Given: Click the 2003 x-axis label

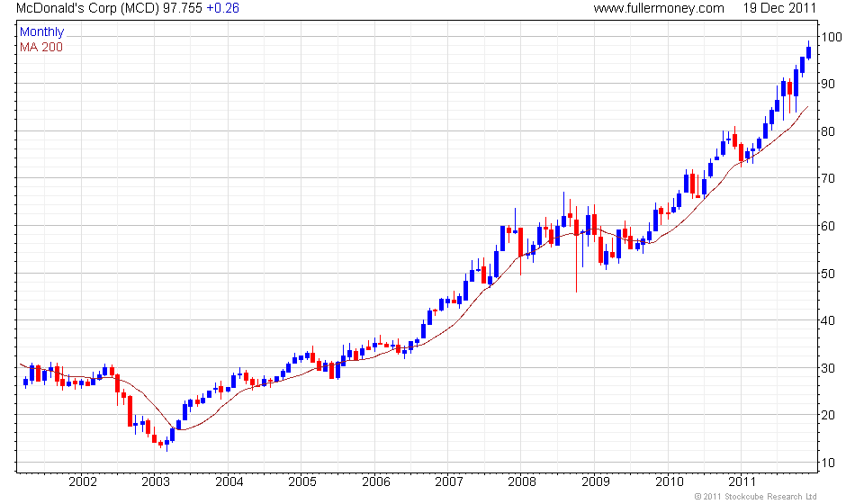Looking at the screenshot, I should [156, 482].
